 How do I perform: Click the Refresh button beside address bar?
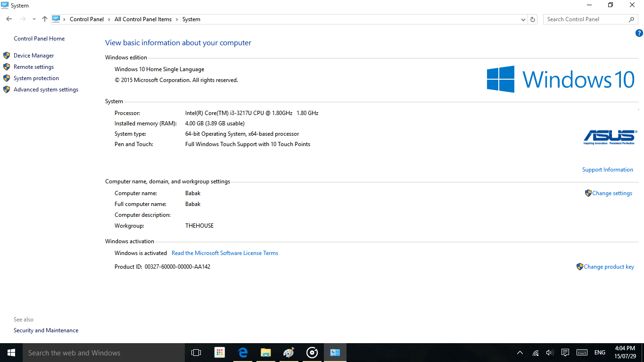pos(533,19)
